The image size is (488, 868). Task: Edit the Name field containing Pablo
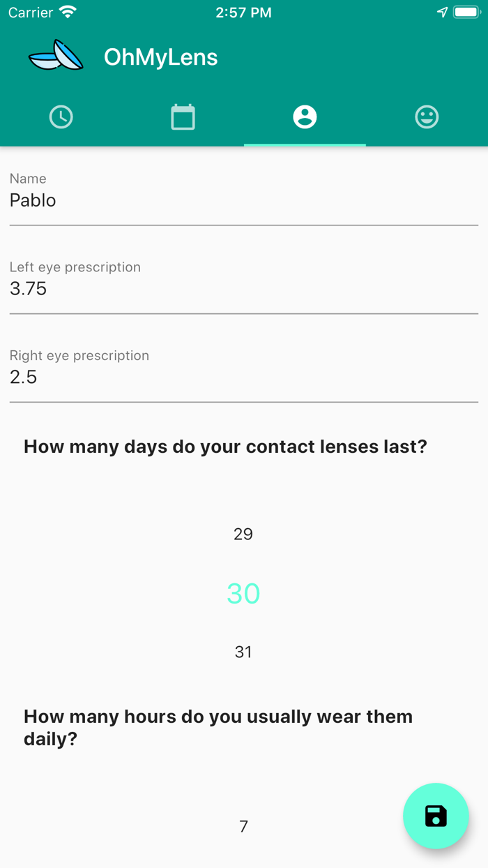(x=243, y=200)
